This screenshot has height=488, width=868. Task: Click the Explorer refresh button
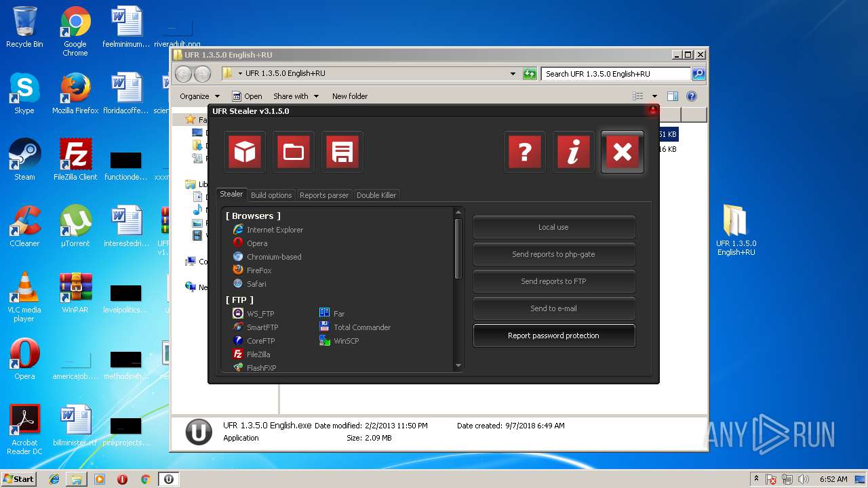(530, 73)
